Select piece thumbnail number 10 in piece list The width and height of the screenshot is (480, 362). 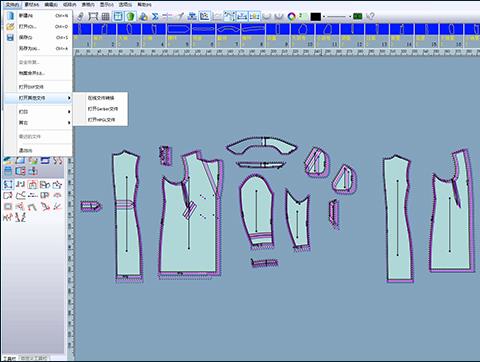pos(303,35)
